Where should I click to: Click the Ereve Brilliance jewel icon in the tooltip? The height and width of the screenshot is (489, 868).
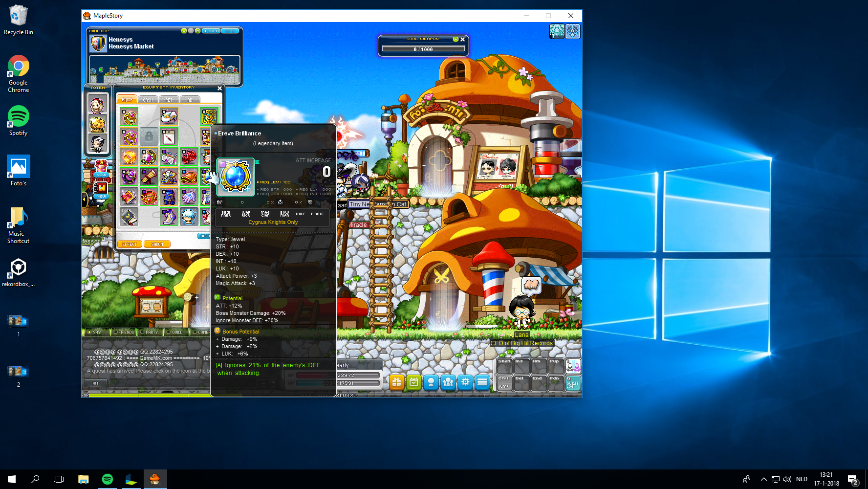pyautogui.click(x=236, y=177)
